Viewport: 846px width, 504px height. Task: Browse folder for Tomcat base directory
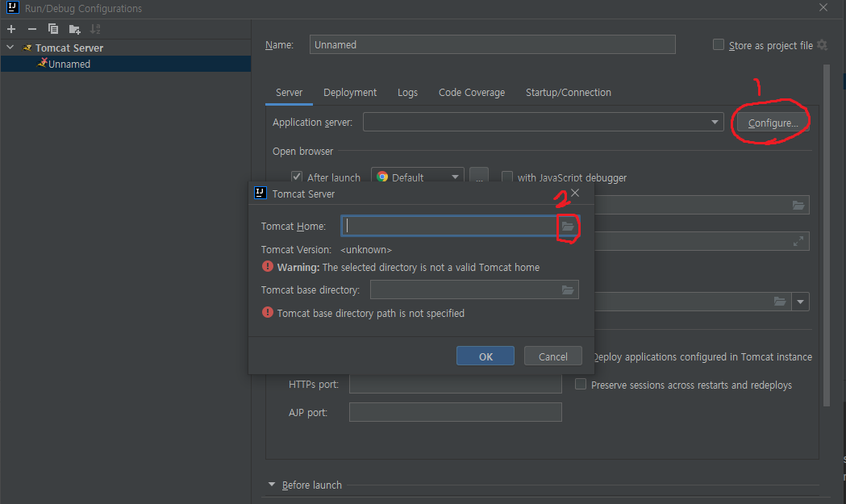pyautogui.click(x=568, y=289)
